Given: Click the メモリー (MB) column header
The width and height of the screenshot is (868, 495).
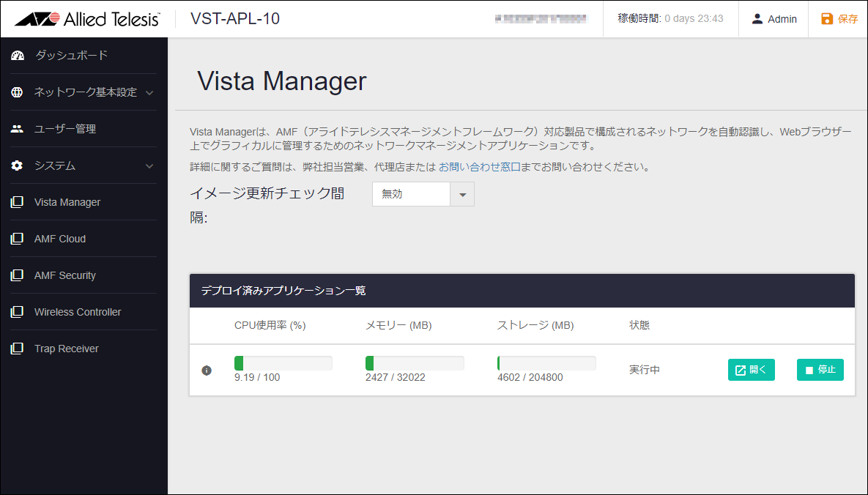Looking at the screenshot, I should (398, 326).
